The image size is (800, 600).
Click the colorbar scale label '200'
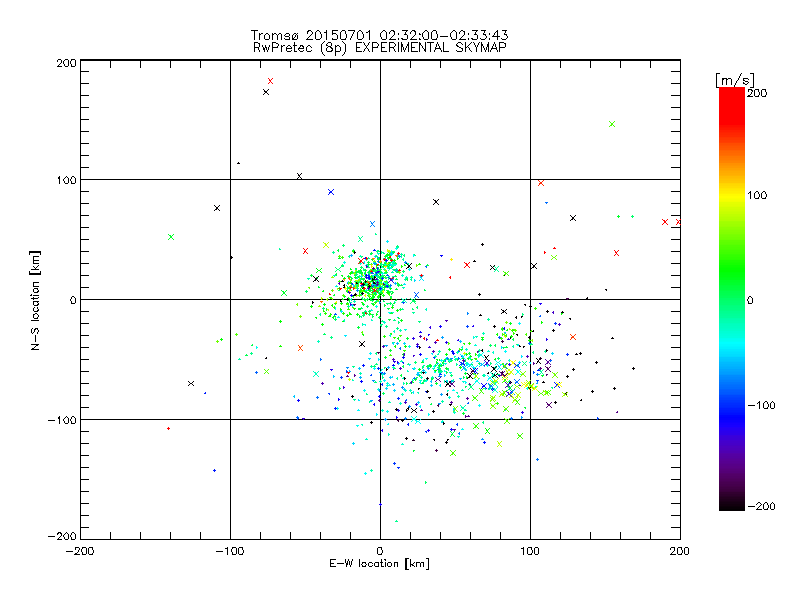pos(757,93)
